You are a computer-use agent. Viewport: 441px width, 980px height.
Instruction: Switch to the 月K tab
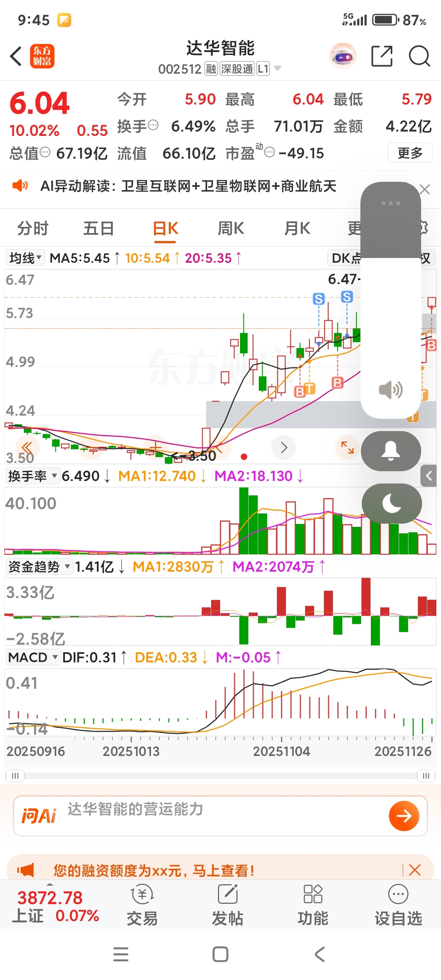pos(297,229)
